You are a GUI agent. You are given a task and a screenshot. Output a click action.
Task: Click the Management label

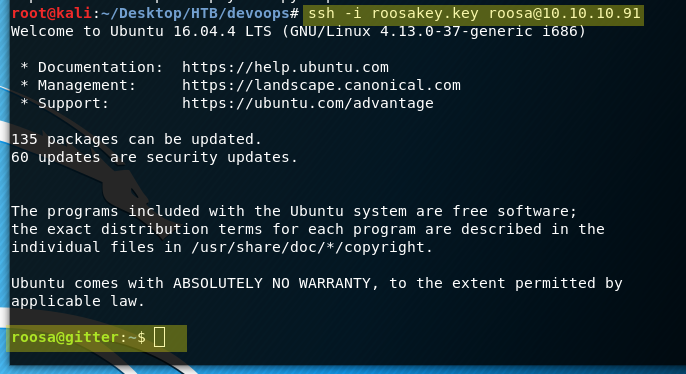tap(87, 85)
